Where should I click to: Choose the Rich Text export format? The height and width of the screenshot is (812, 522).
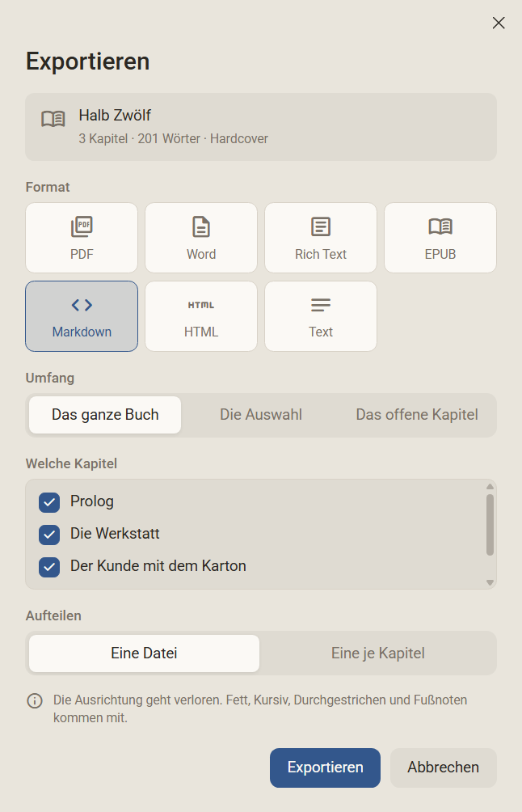click(321, 238)
